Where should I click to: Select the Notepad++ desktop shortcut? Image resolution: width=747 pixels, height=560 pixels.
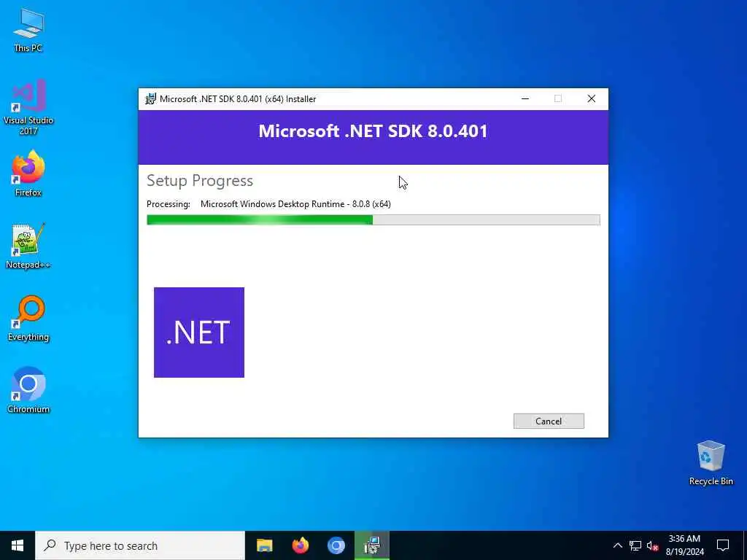point(28,246)
